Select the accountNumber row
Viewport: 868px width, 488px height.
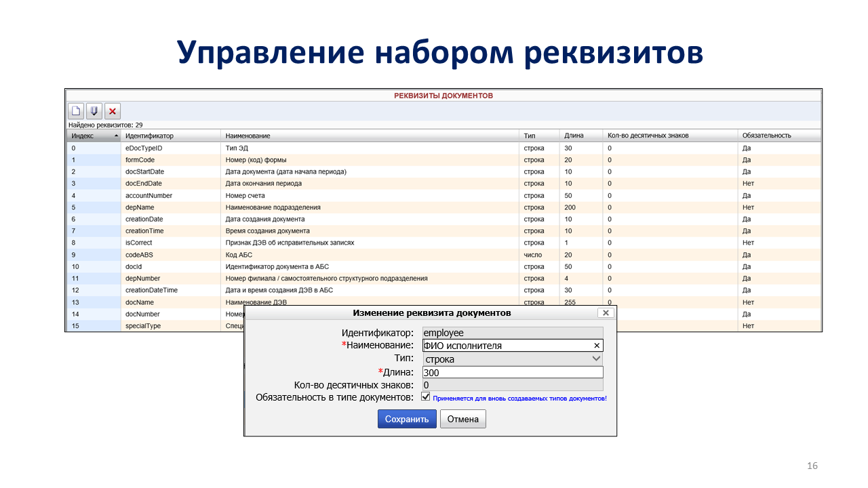pos(149,195)
